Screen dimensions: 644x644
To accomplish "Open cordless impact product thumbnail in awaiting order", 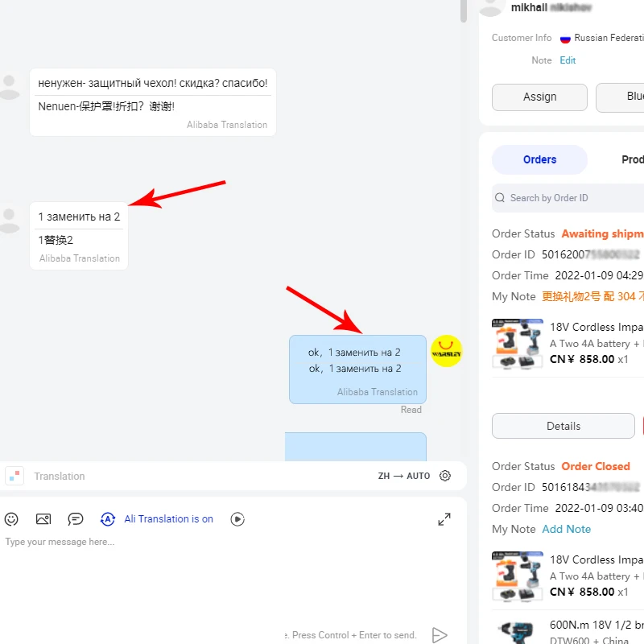I will (518, 344).
